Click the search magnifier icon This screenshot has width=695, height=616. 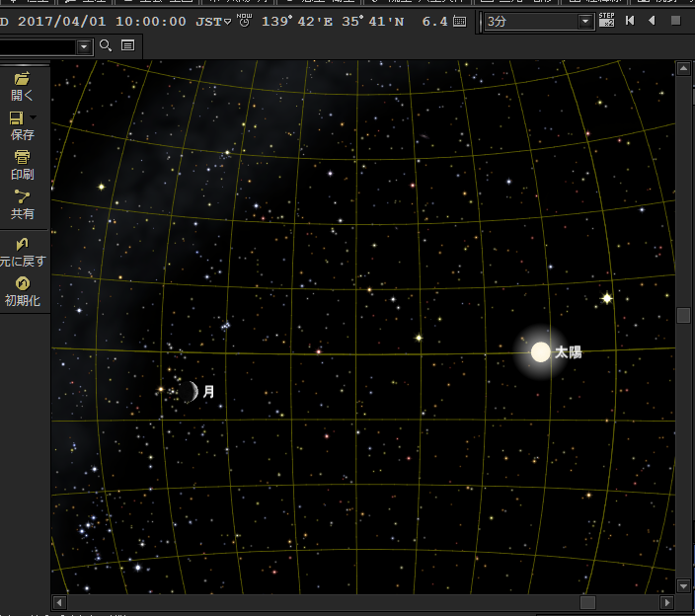click(x=106, y=45)
